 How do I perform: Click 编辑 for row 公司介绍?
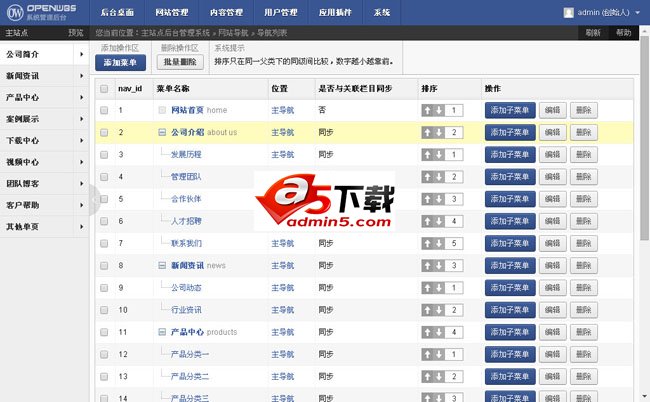coord(553,133)
